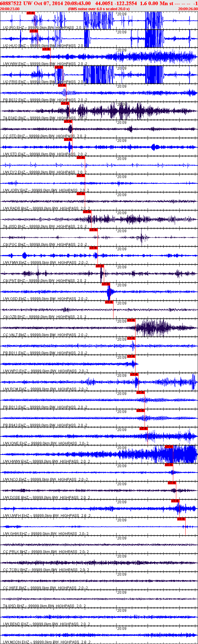Viewport: 198px width, 644px height.
Task: Select the UW.RADR.BHZ station label
Action: tap(46, 208)
